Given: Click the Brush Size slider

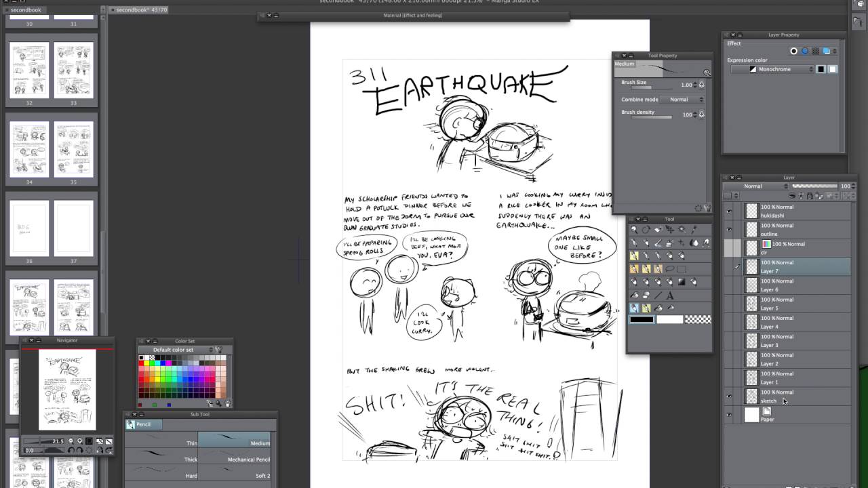Looking at the screenshot, I should [652, 88].
